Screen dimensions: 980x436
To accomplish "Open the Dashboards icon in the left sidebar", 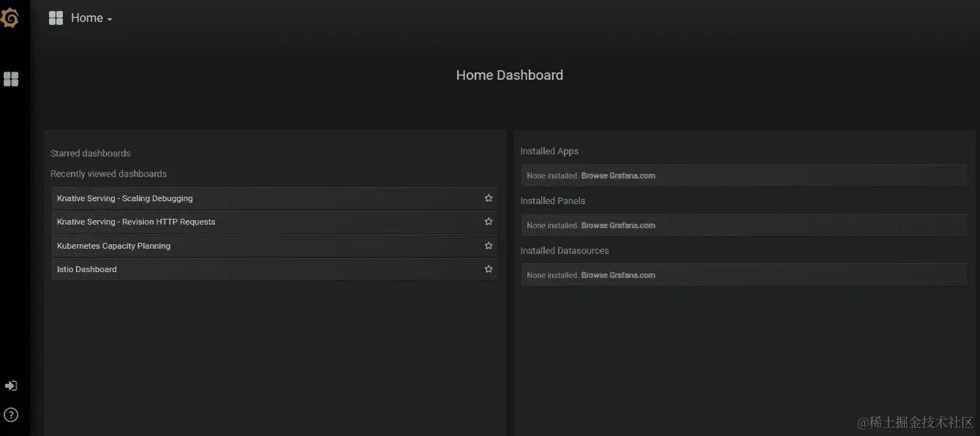I will (x=10, y=79).
